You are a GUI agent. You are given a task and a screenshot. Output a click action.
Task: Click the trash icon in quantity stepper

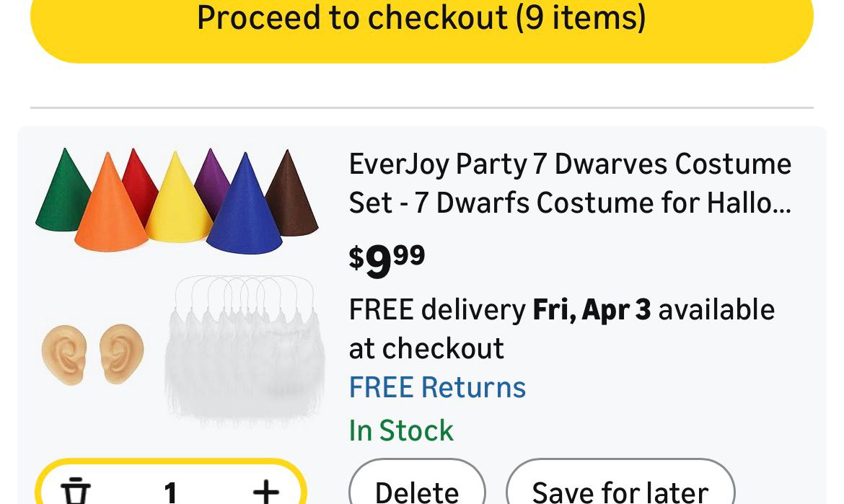coord(76,491)
